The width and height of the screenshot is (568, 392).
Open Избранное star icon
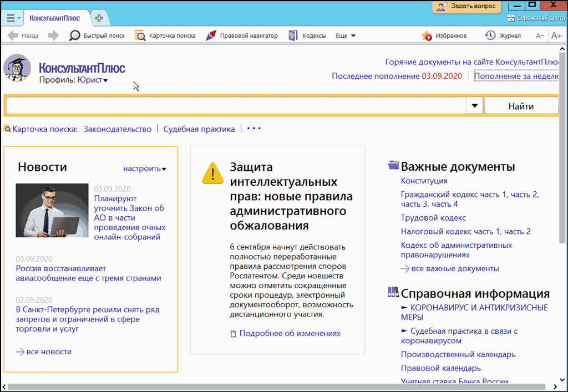(444, 35)
